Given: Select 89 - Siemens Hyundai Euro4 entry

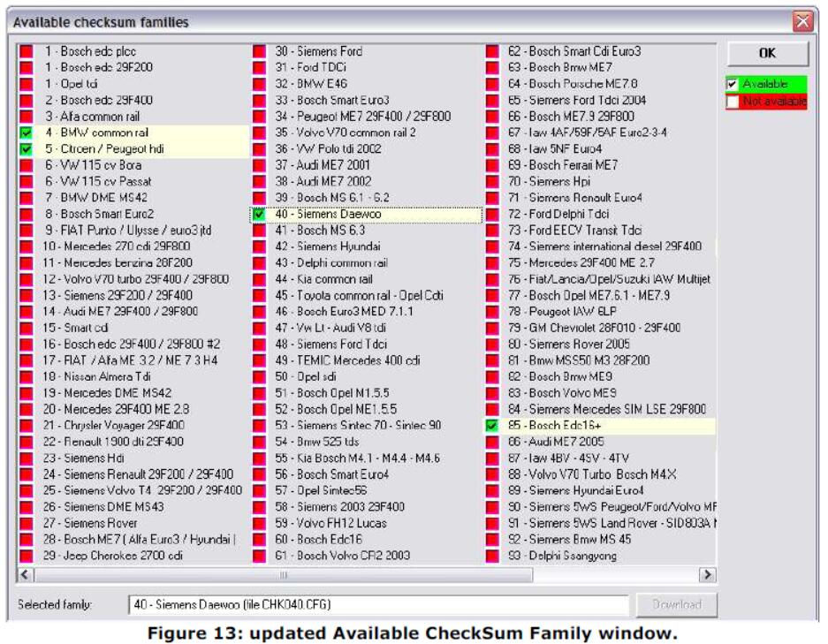Looking at the screenshot, I should 576,490.
